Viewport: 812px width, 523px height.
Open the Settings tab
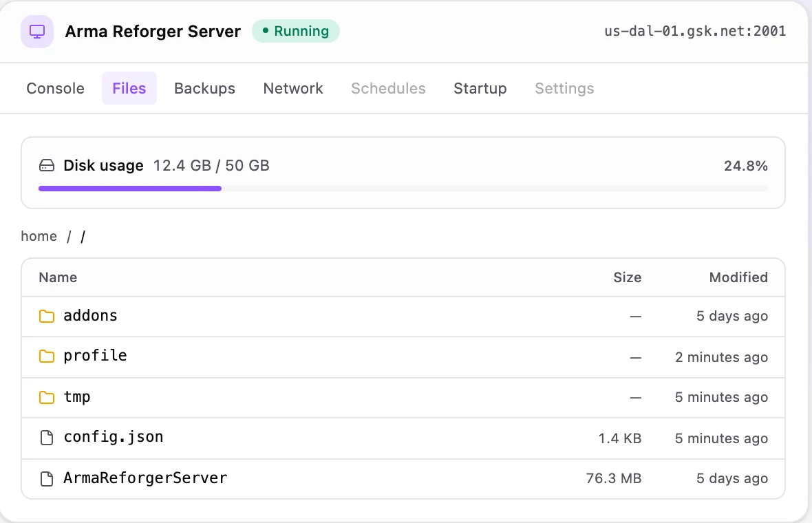pyautogui.click(x=564, y=88)
